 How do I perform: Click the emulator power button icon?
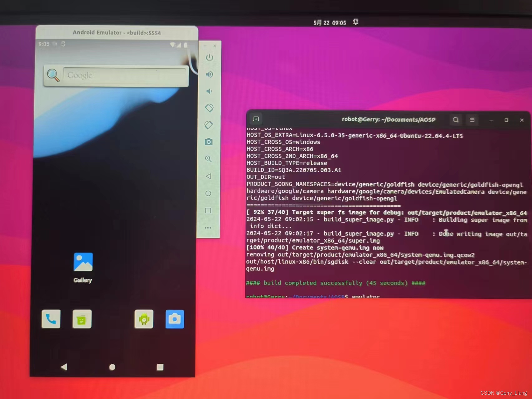pyautogui.click(x=210, y=57)
